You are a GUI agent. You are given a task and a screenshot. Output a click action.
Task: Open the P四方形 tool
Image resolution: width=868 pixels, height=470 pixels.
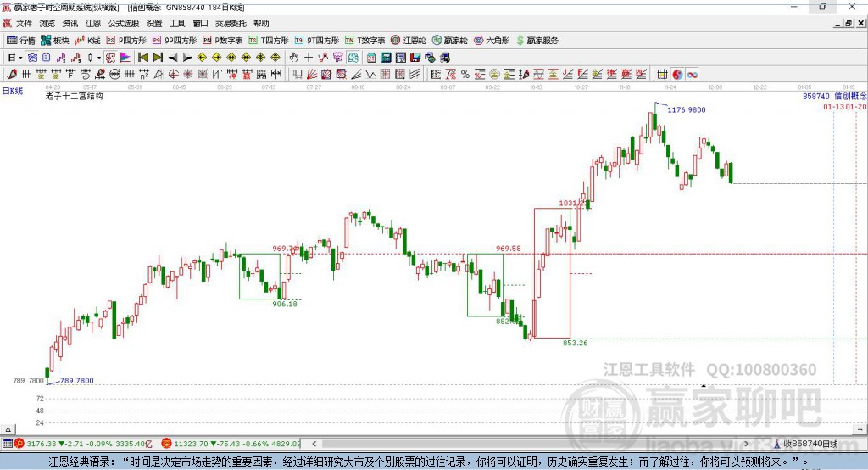(126, 41)
